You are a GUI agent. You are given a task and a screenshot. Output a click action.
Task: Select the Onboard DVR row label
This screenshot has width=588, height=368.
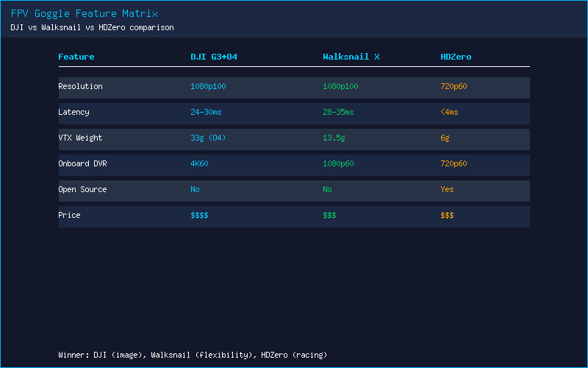[82, 163]
